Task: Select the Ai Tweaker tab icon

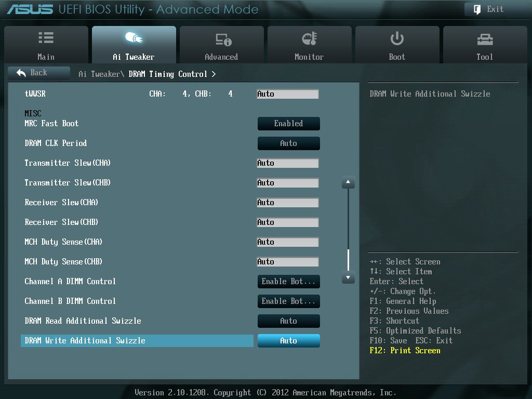Action: coord(134,38)
